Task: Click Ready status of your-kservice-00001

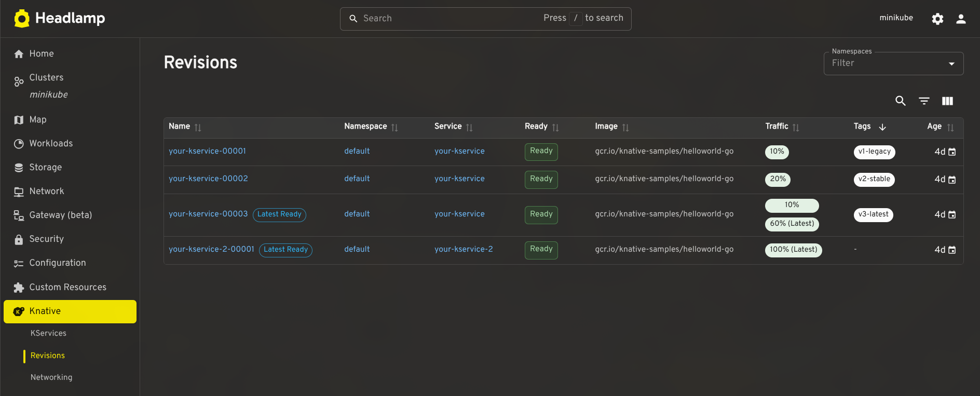Action: click(x=541, y=152)
